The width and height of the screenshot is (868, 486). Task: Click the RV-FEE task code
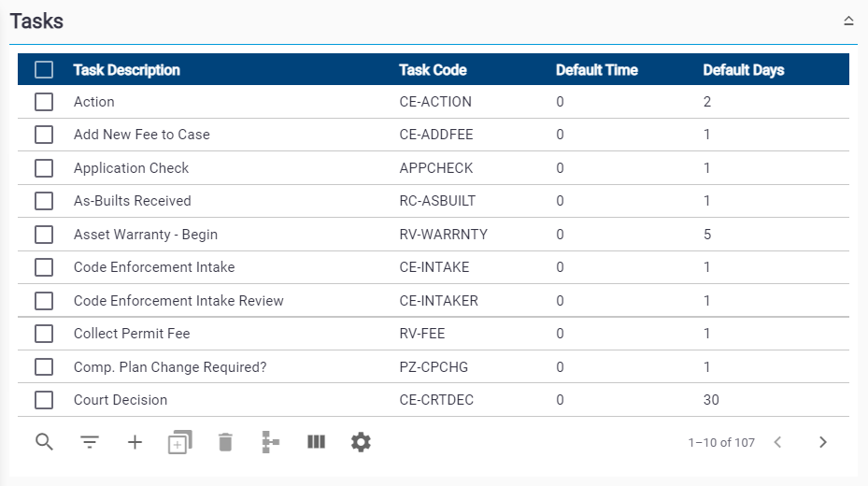[x=422, y=334]
